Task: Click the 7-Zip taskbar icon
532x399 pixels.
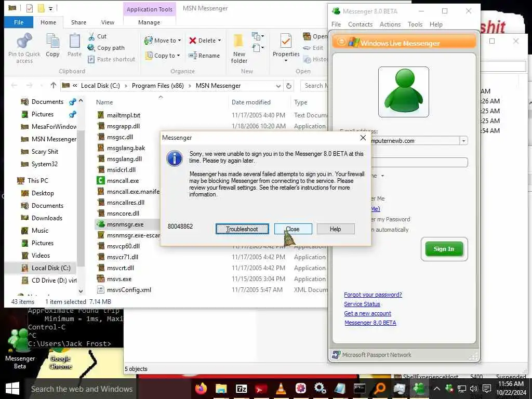Action: (x=241, y=389)
